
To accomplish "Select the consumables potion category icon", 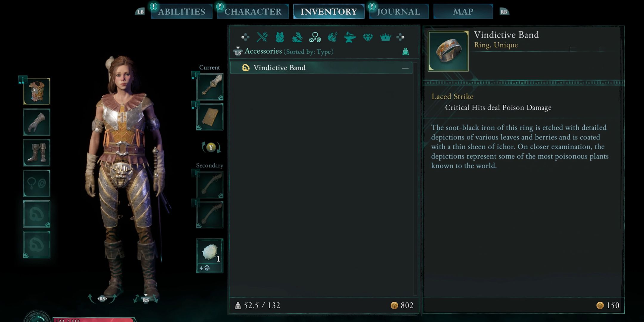I will pos(332,37).
